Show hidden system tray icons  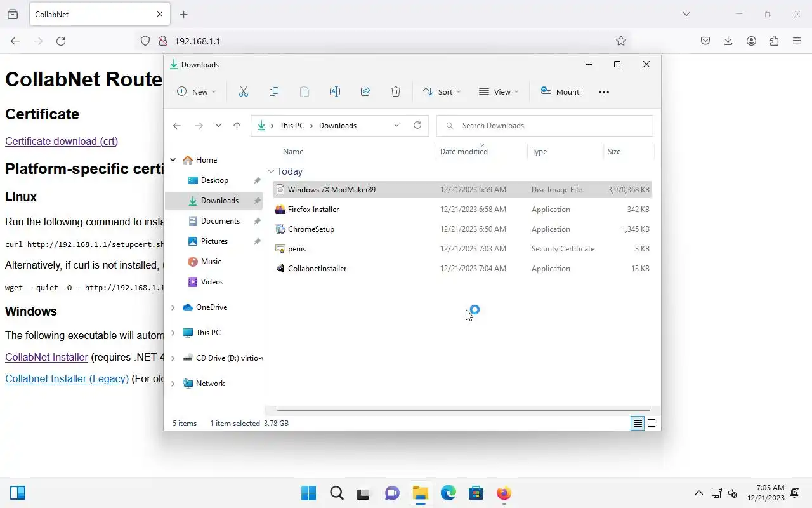[x=699, y=493]
